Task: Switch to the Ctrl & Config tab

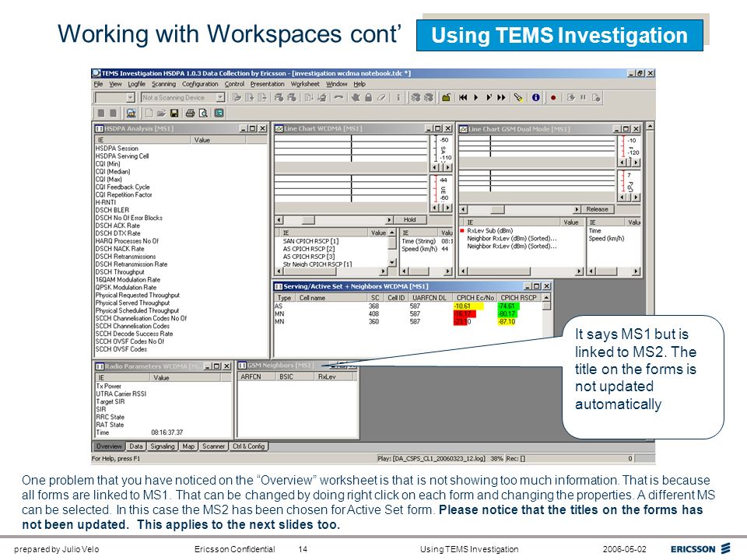Action: (x=249, y=446)
